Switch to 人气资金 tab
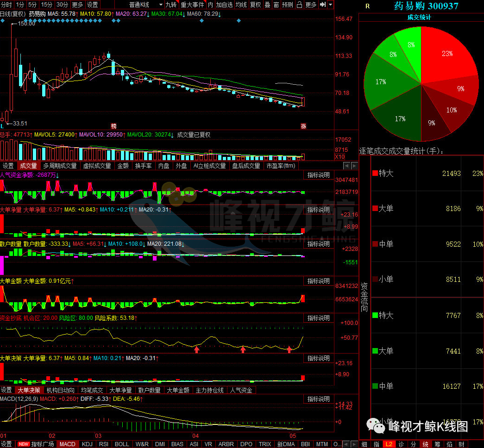This screenshot has width=484, height=448. pos(241,390)
